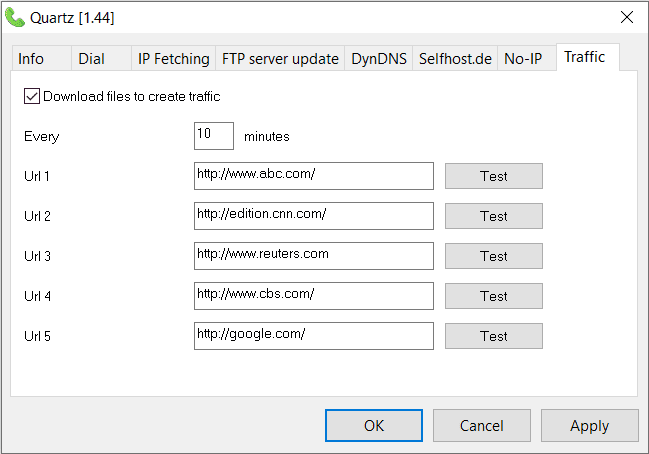Uncheck Download files to create traffic
This screenshot has height=454, width=649.
pyautogui.click(x=31, y=97)
